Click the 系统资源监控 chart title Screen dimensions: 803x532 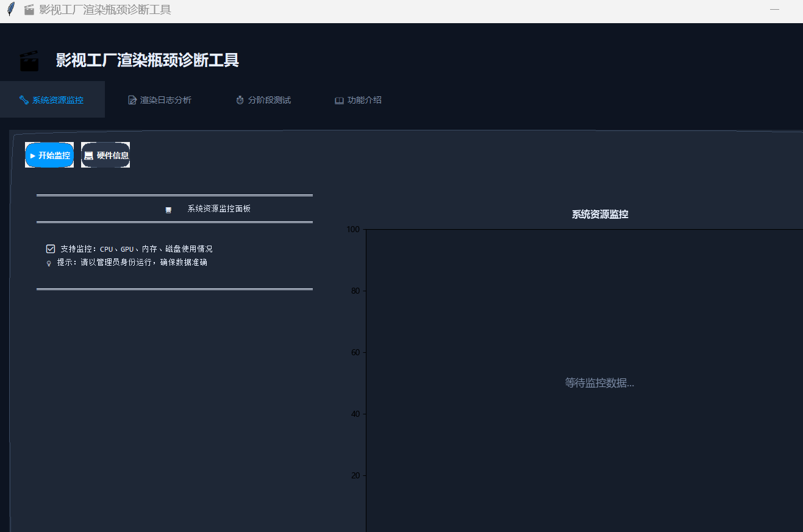click(599, 214)
